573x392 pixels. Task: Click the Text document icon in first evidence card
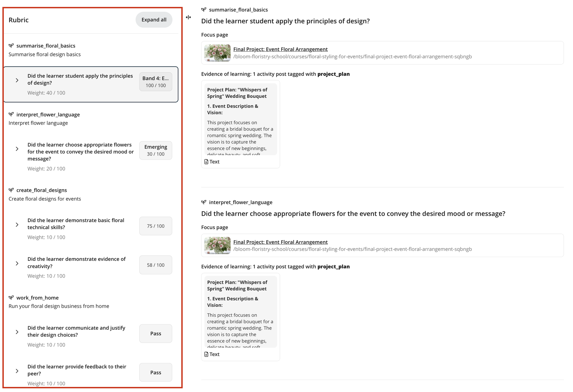pyautogui.click(x=206, y=162)
